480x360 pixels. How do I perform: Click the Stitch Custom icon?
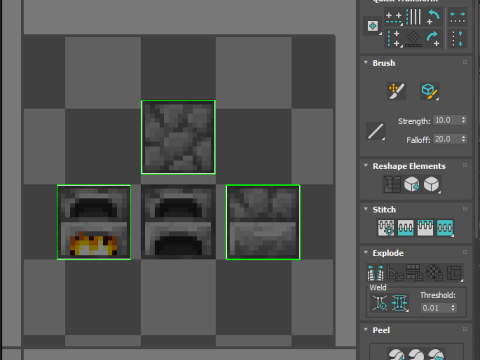point(445,228)
